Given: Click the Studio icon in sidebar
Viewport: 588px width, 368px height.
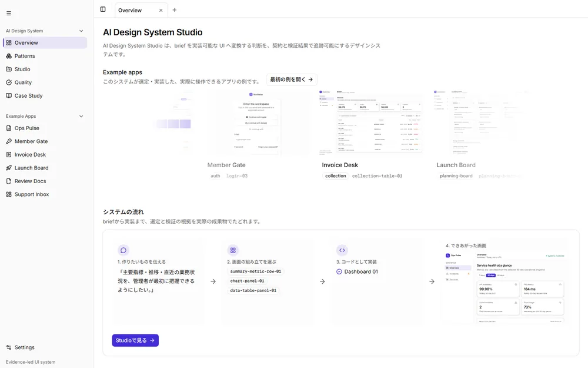Looking at the screenshot, I should [9, 69].
